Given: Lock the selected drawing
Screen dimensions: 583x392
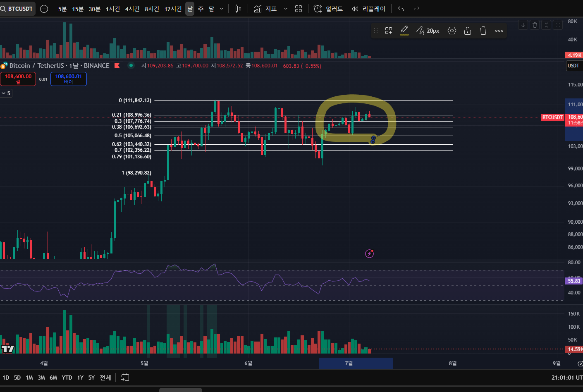Looking at the screenshot, I should (x=468, y=31).
